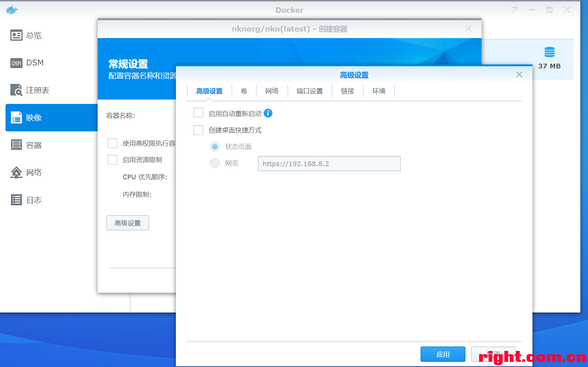Select the 映像 image sidebar icon

[16, 117]
